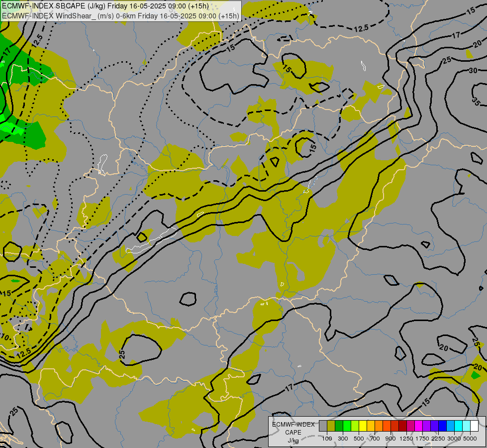Click the legend value label '1250'
487x448 pixels.
tap(406, 439)
